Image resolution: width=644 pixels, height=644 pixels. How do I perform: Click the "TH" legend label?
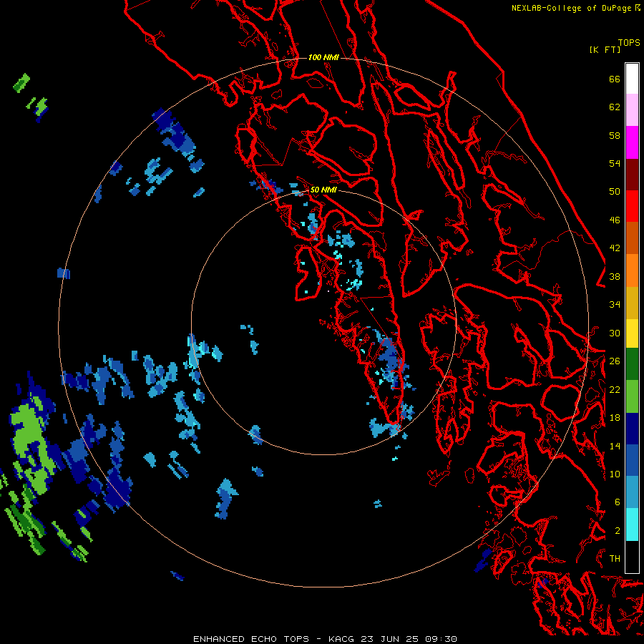615,559
